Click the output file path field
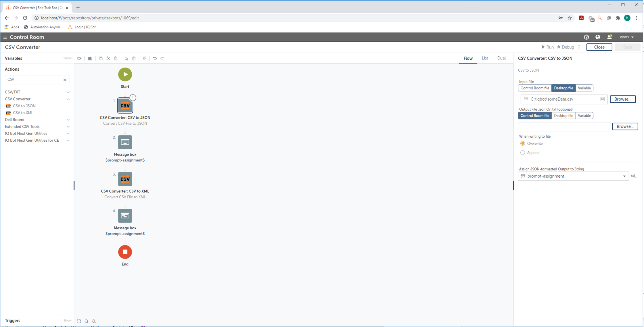Image resolution: width=644 pixels, height=327 pixels. coord(563,127)
